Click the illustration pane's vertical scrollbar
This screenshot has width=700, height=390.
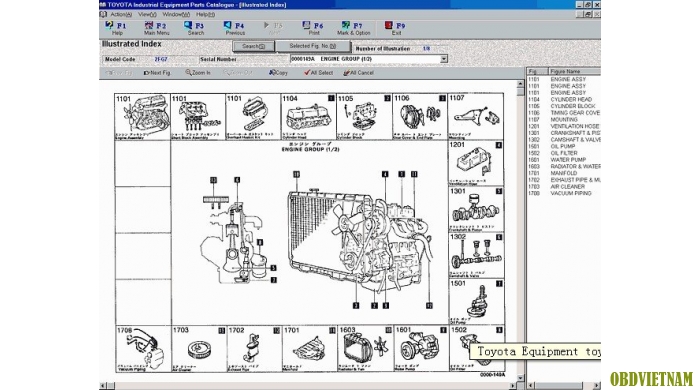[x=520, y=232]
